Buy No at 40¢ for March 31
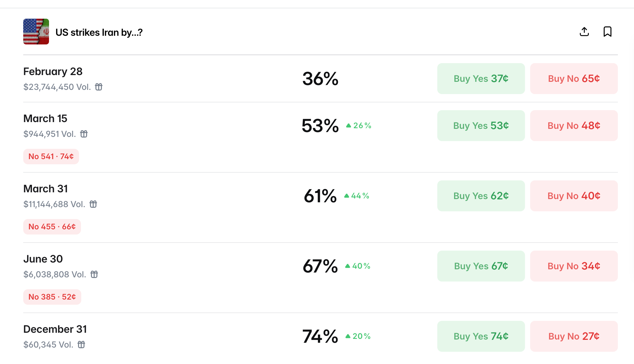This screenshot has height=364, width=634. [x=574, y=196]
